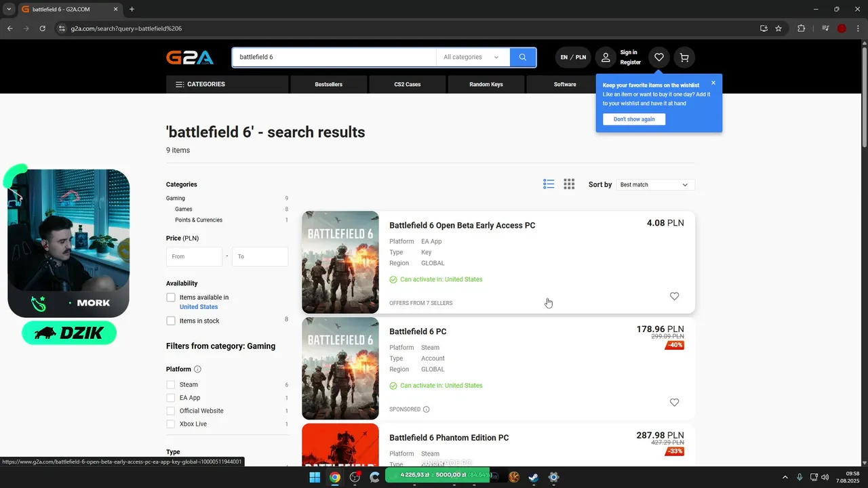Open Battlefield 6 Phantom Edition PC title
This screenshot has width=868, height=488.
tap(449, 438)
